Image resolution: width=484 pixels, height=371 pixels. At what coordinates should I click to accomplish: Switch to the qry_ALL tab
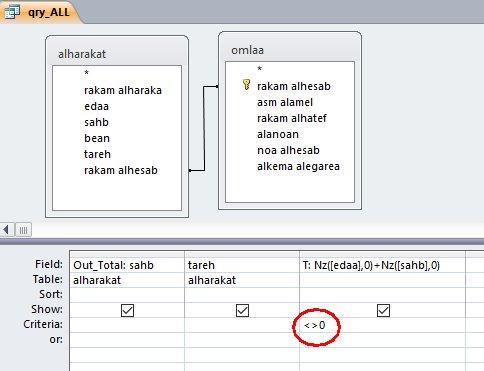40,12
